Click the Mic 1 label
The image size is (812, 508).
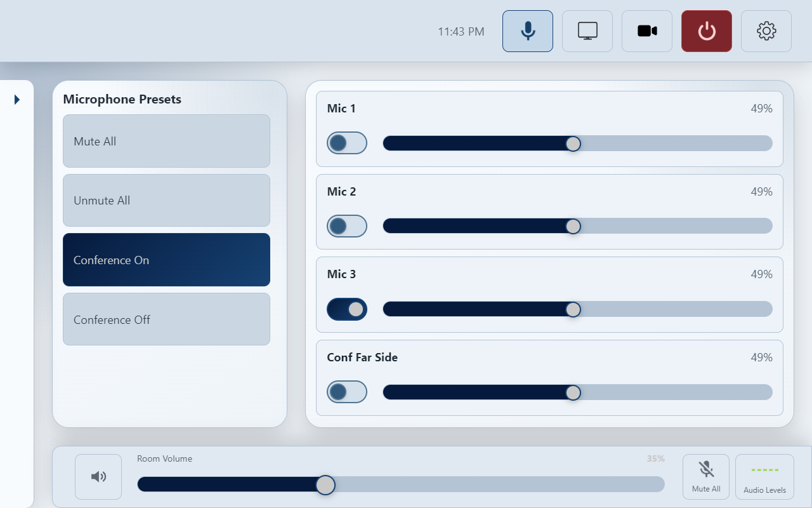tap(341, 109)
